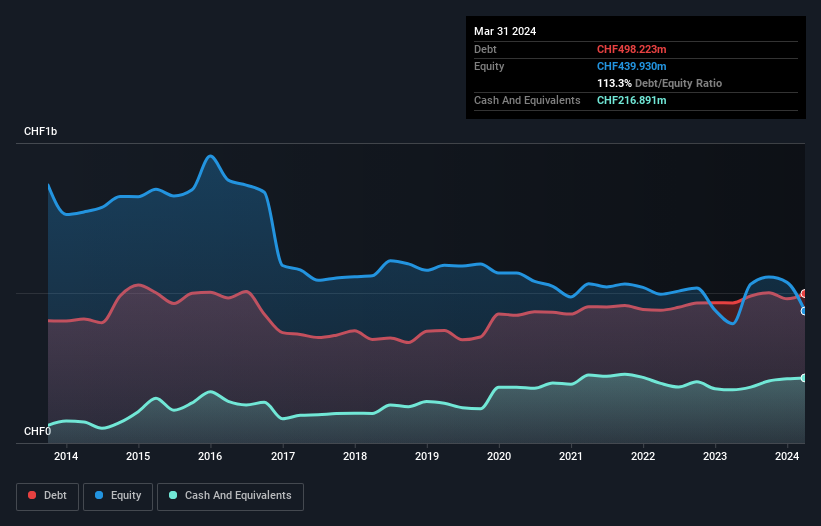
Task: Toggle Cash And Equivalents legend button
Action: (230, 496)
